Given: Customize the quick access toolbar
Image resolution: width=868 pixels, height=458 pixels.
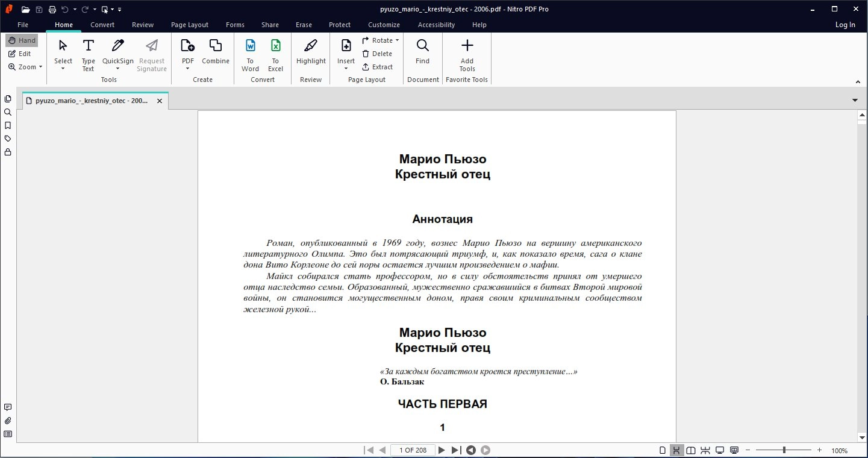Looking at the screenshot, I should [119, 9].
